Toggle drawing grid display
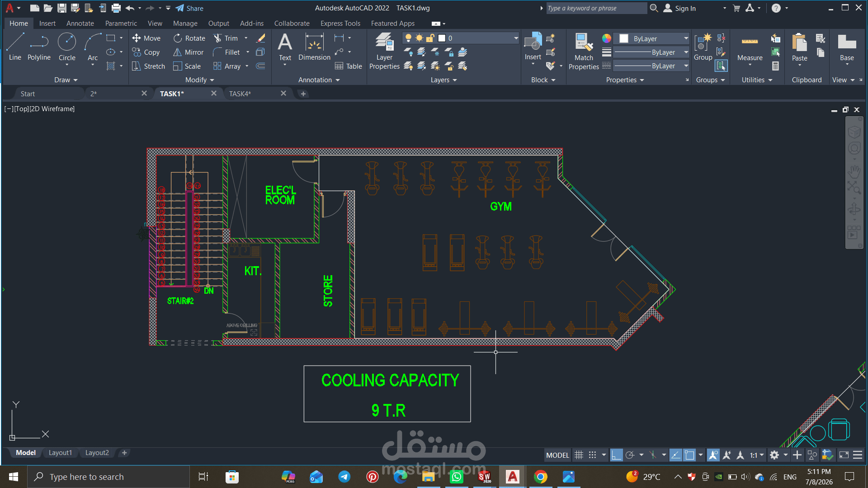 pos(579,455)
